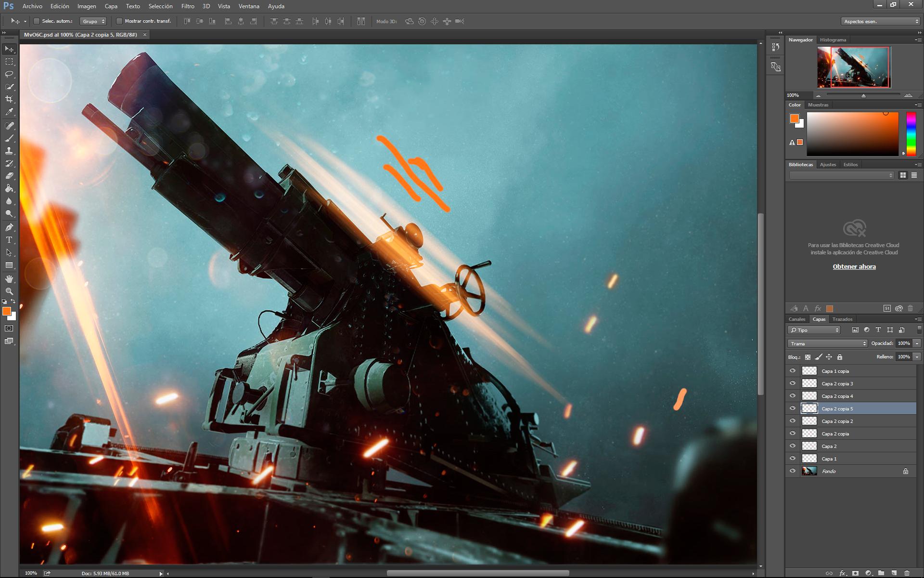924x578 pixels.
Task: Lock transparent pixels of the layer
Action: [x=808, y=357]
